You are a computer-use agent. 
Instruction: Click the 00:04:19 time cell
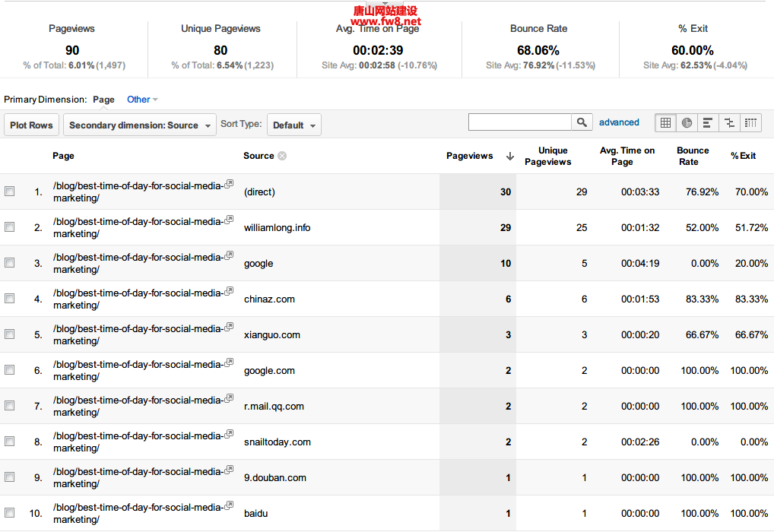pyautogui.click(x=639, y=263)
